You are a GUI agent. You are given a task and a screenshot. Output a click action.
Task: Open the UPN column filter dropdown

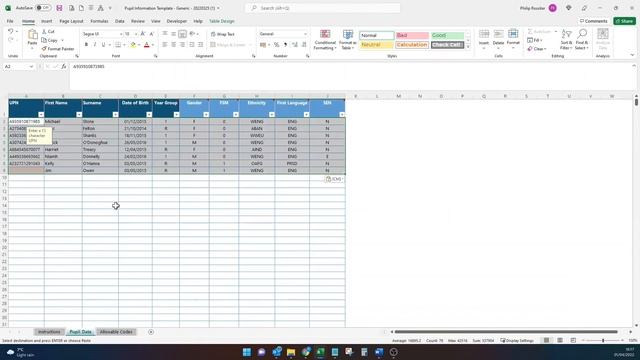41,115
